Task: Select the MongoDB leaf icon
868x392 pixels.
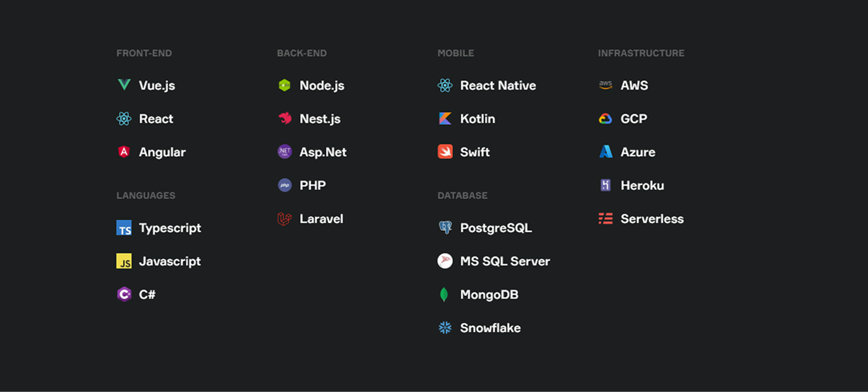Action: coord(445,294)
